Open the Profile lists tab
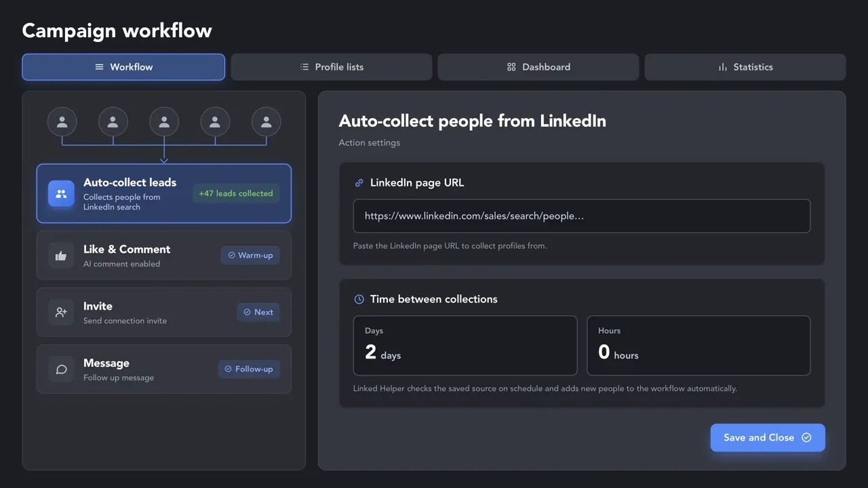The image size is (868, 488). 332,67
